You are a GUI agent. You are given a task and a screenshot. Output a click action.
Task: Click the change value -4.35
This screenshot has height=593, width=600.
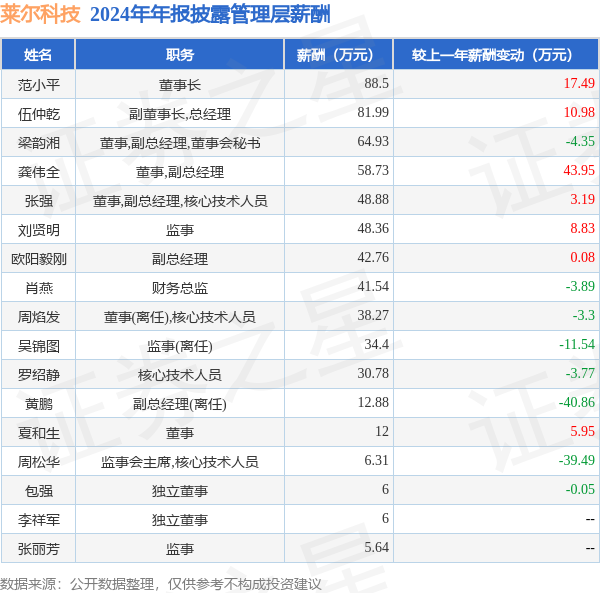pyautogui.click(x=580, y=141)
